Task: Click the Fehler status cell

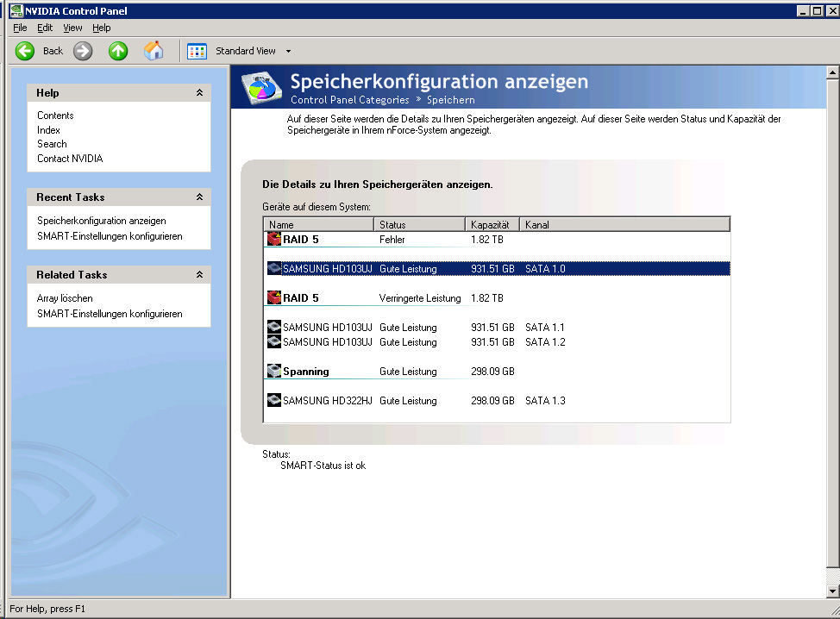Action: click(x=392, y=240)
